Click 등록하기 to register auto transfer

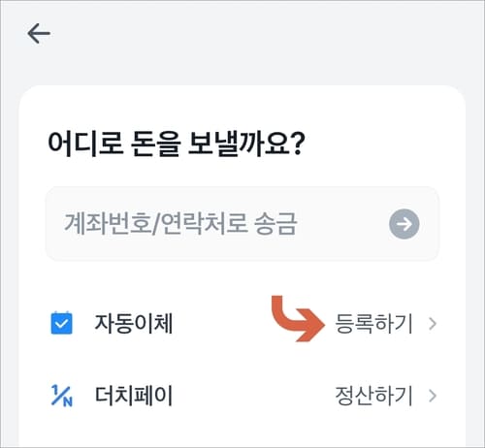pyautogui.click(x=374, y=323)
